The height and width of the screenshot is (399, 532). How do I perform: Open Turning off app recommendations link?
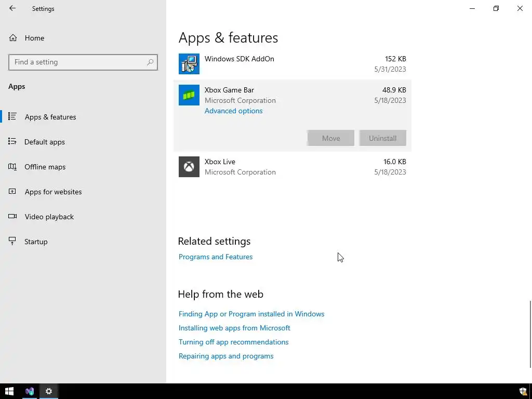(233, 342)
